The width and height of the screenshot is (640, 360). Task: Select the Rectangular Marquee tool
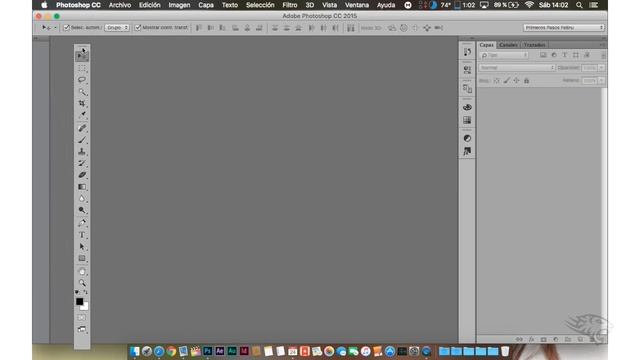coord(82,68)
